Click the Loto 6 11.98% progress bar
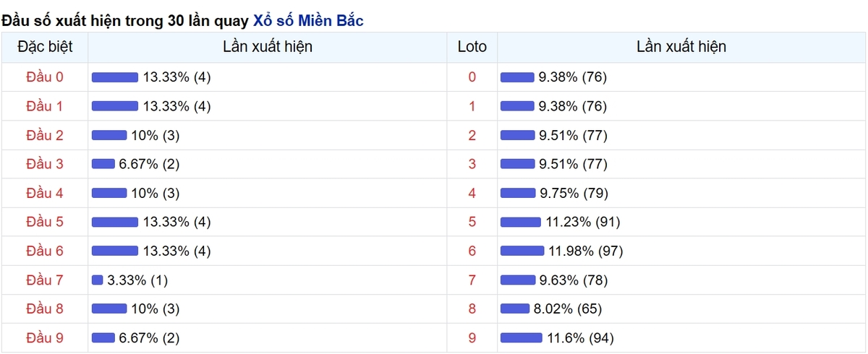Screen dimensions: 868x354 [522, 251]
